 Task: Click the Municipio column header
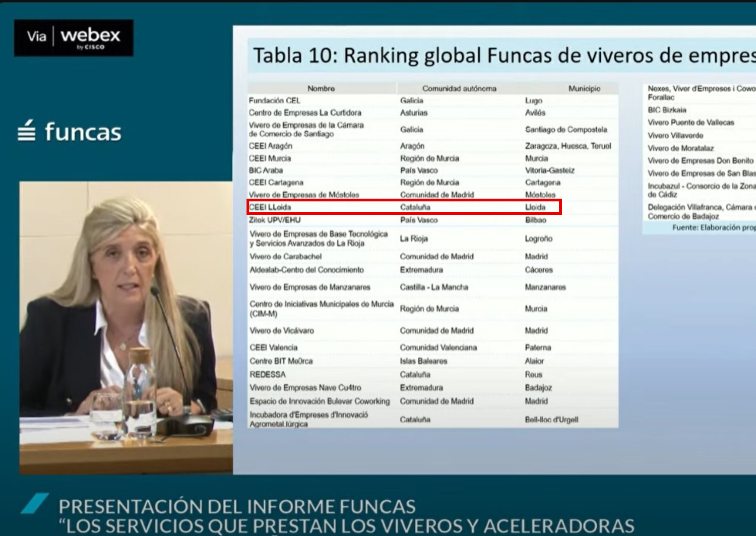pos(584,89)
